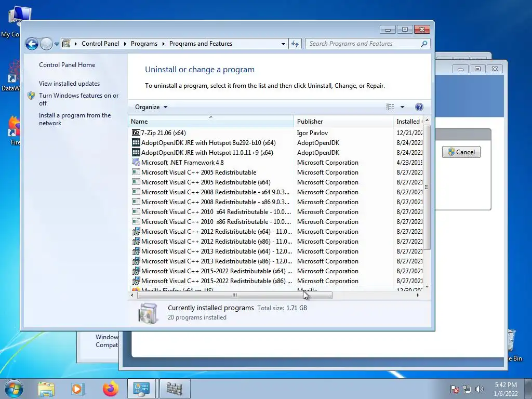Select AdoptOpenJDK JRE 11.0.11+9 program icon

136,153
